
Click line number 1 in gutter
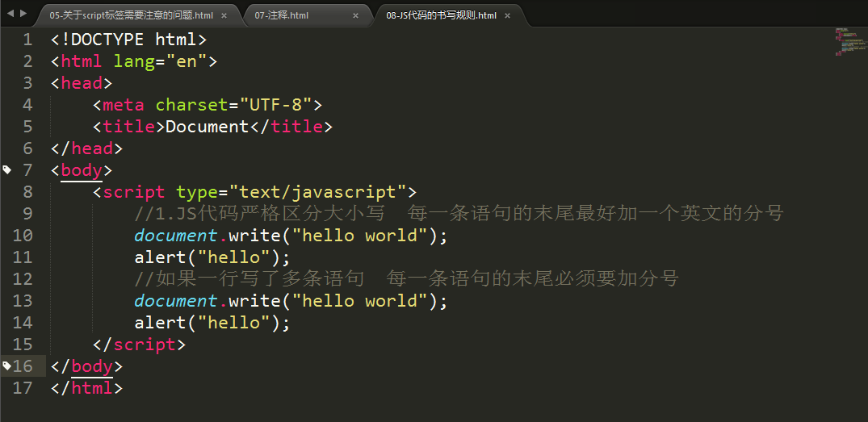pyautogui.click(x=27, y=40)
